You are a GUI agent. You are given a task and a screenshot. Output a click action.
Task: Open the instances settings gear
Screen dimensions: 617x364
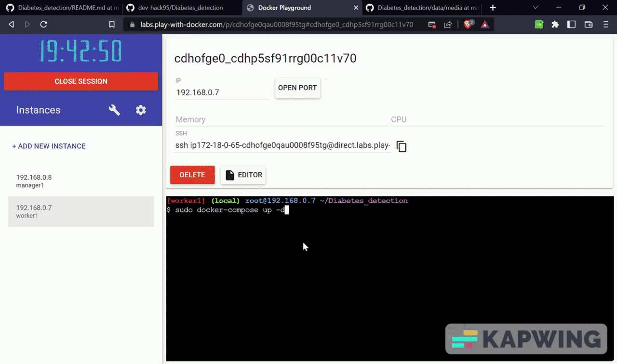pos(141,110)
